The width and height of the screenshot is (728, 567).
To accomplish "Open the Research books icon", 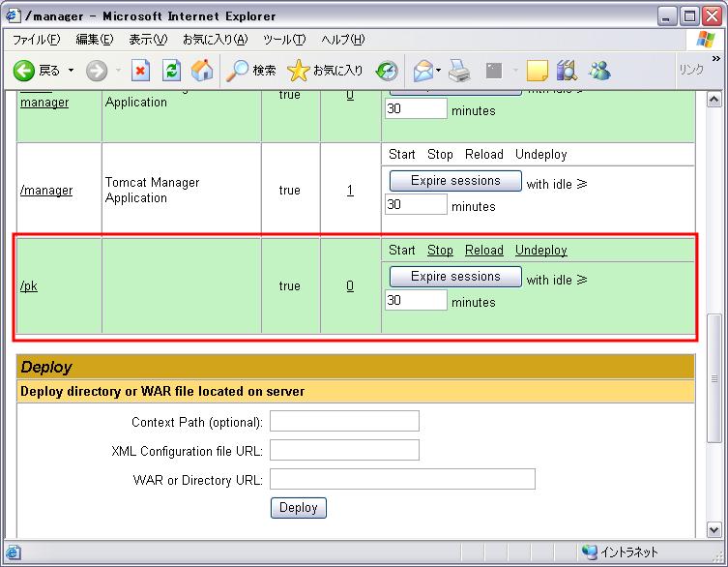I will pyautogui.click(x=567, y=71).
